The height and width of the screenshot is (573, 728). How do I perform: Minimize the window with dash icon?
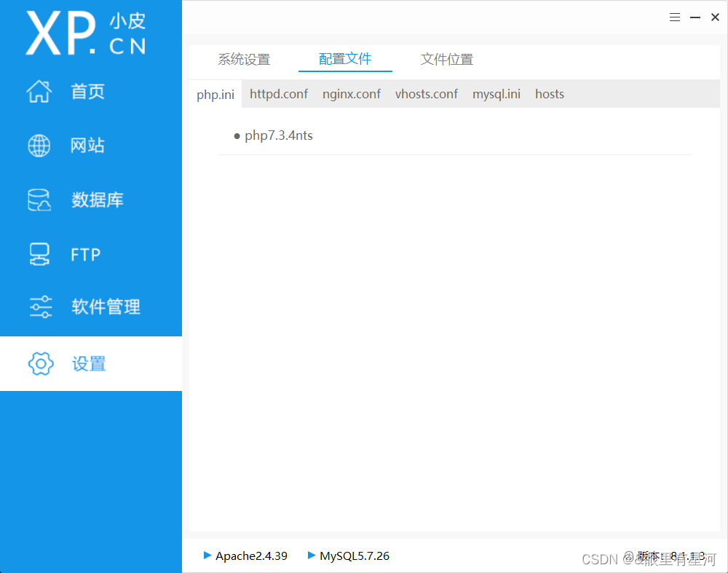click(695, 17)
